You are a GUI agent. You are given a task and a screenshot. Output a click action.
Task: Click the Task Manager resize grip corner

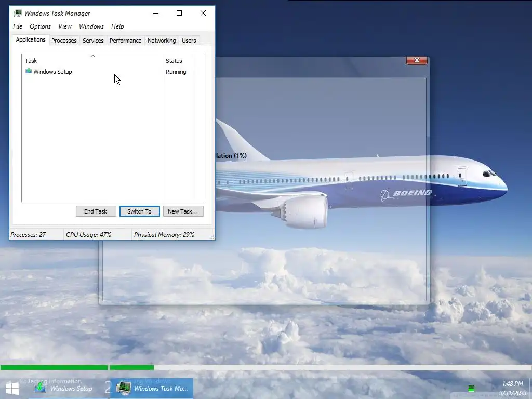click(212, 237)
